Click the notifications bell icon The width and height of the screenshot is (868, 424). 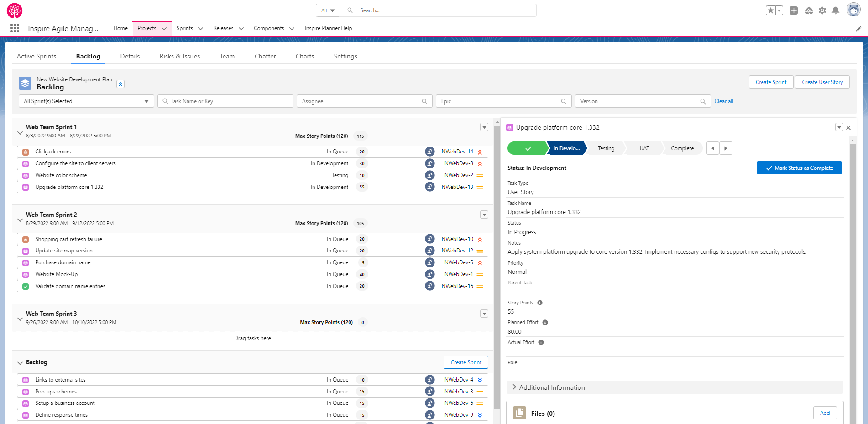tap(836, 10)
